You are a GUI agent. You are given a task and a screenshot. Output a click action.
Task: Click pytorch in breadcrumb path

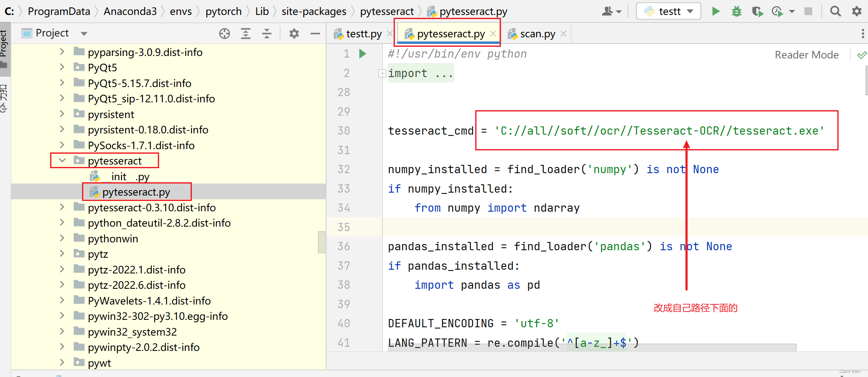223,11
